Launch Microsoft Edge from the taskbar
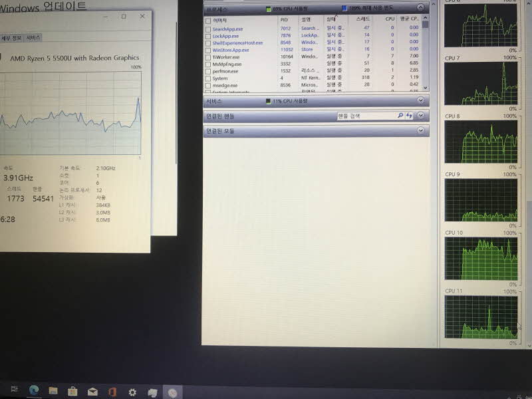Screen dimensions: 532x399 pyautogui.click(x=34, y=390)
